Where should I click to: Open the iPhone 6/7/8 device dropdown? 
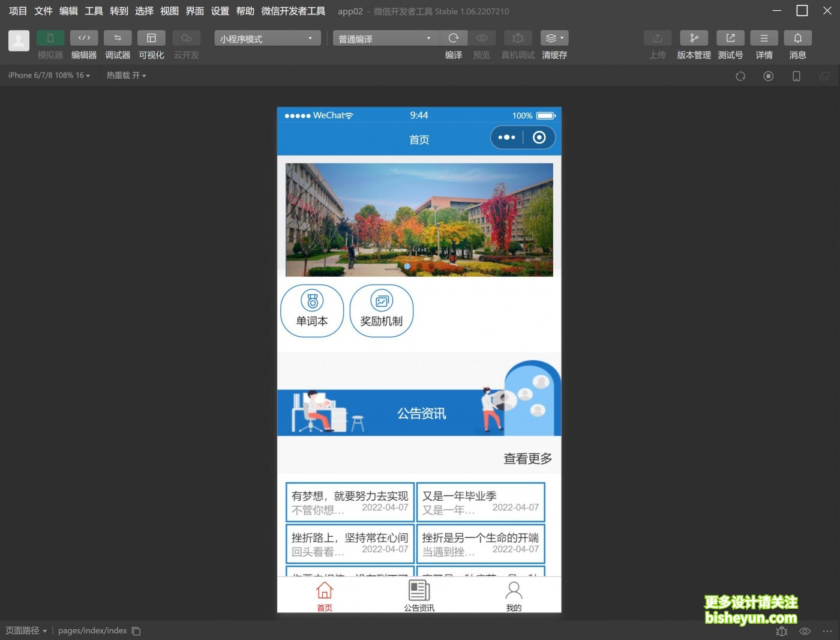[x=49, y=76]
